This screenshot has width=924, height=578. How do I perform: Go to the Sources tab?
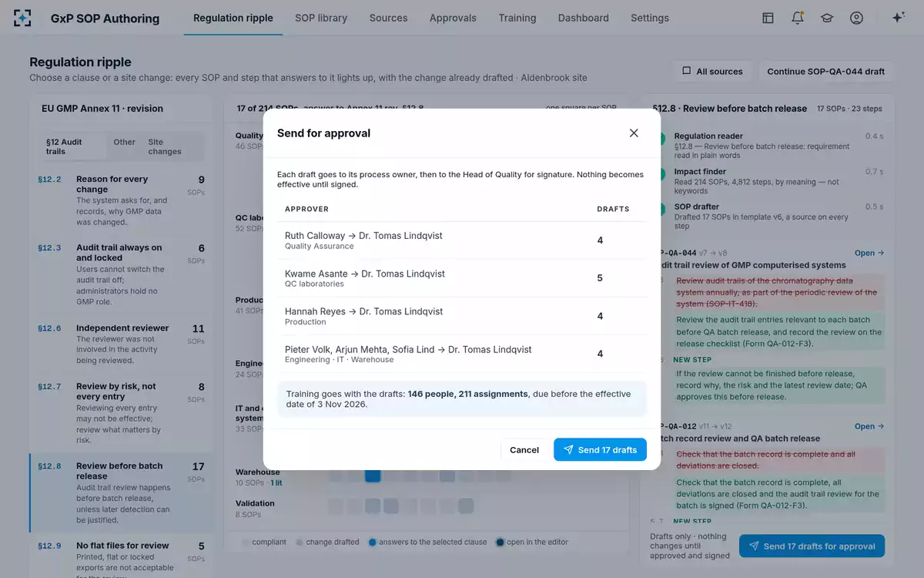coord(389,18)
